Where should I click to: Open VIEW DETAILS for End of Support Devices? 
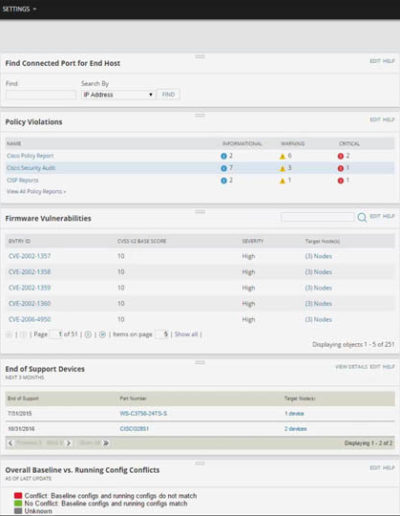[x=351, y=366]
